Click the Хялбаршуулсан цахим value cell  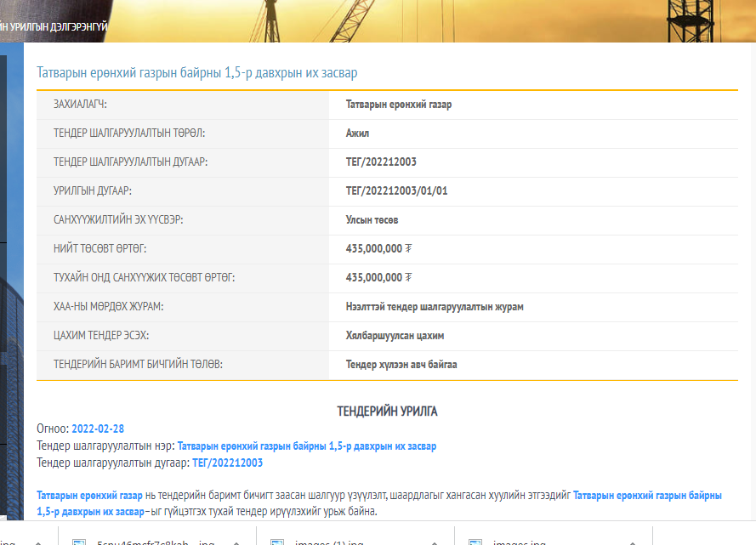click(x=395, y=336)
